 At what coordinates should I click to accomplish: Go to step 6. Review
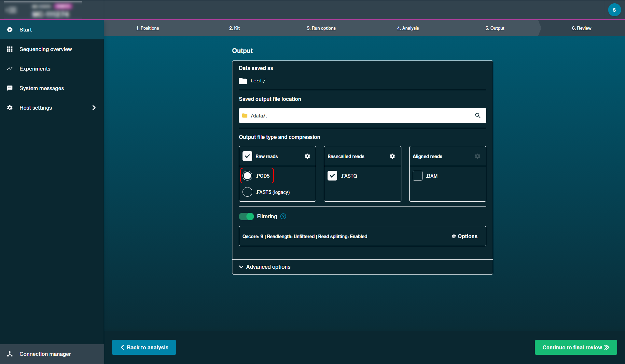tap(581, 28)
